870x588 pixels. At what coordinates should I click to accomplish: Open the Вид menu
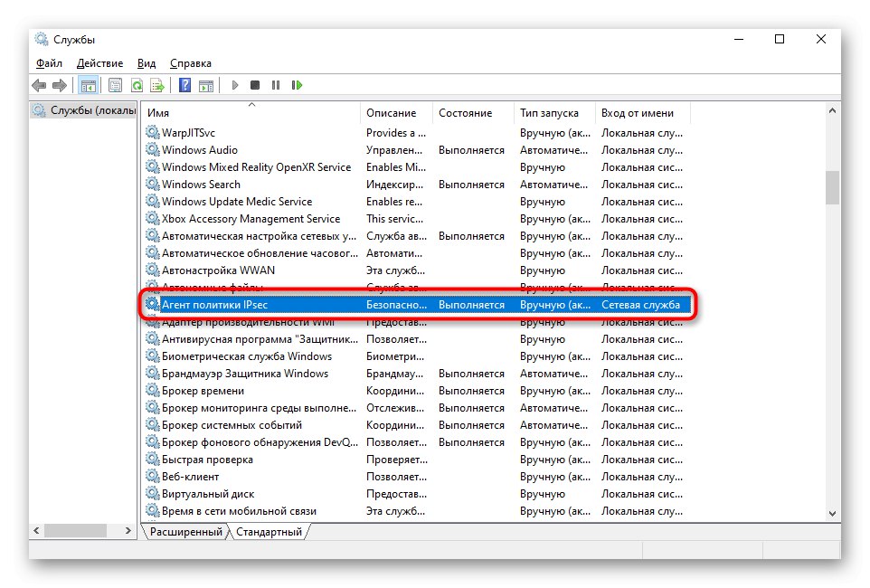coord(147,63)
